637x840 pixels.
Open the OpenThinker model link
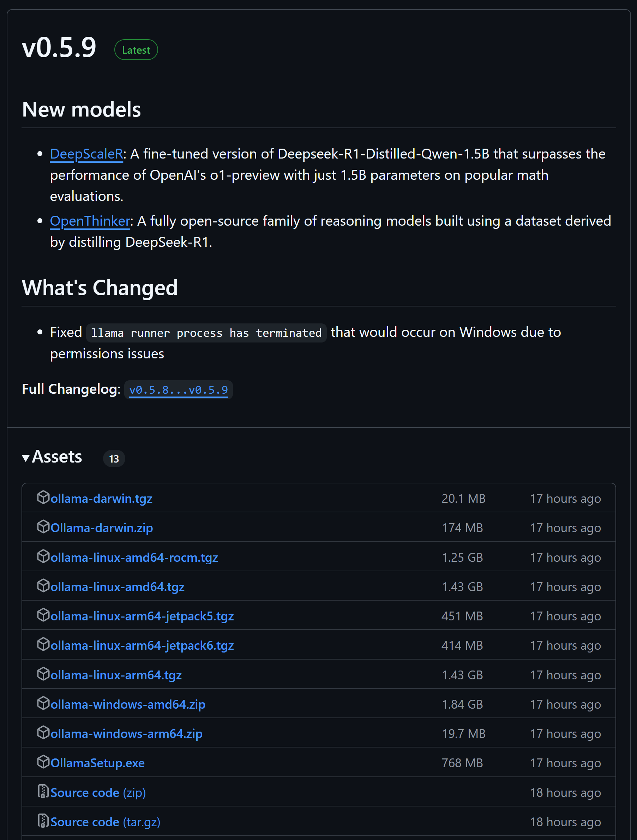tap(90, 221)
